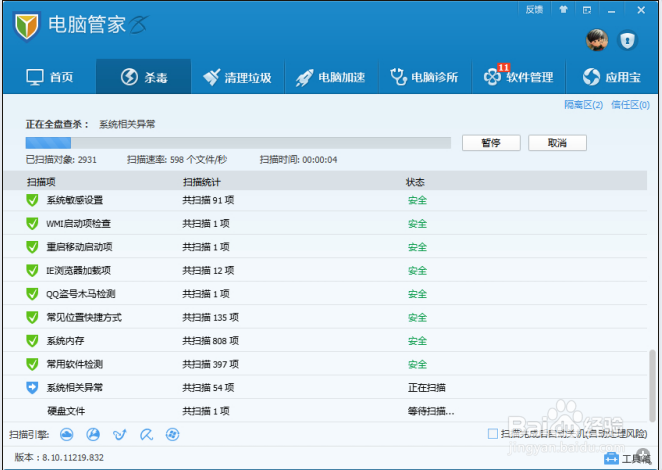Click the 取消 cancel button
This screenshot has height=470, width=662.
557,143
